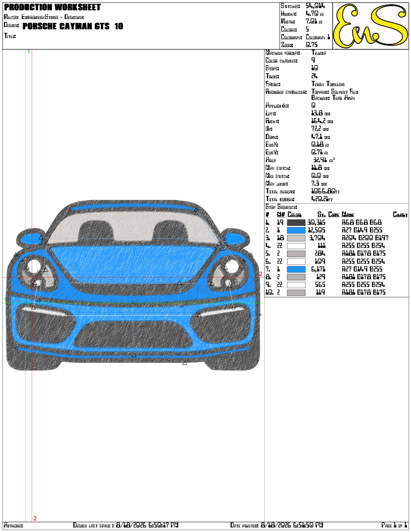Click the PORSCHE CAYMAN GTS 10 design name
The height and width of the screenshot is (532, 411).
(73, 26)
